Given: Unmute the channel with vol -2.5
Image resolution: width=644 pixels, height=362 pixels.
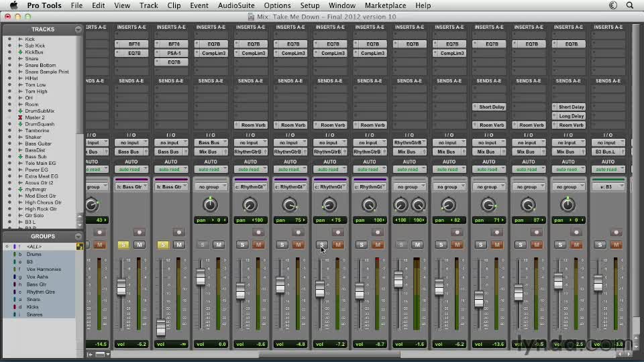Looking at the screenshot, I should 576,245.
